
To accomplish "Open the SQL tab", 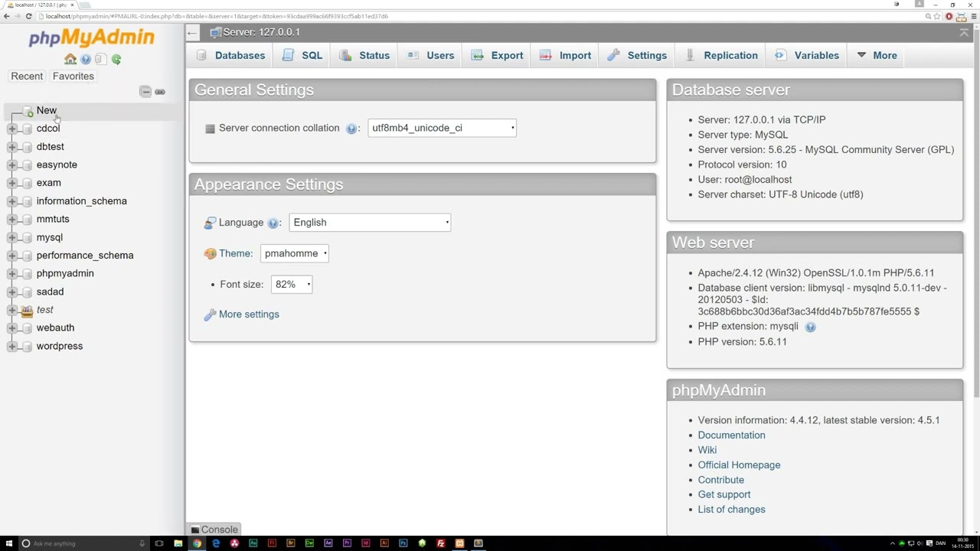I will 302,55.
